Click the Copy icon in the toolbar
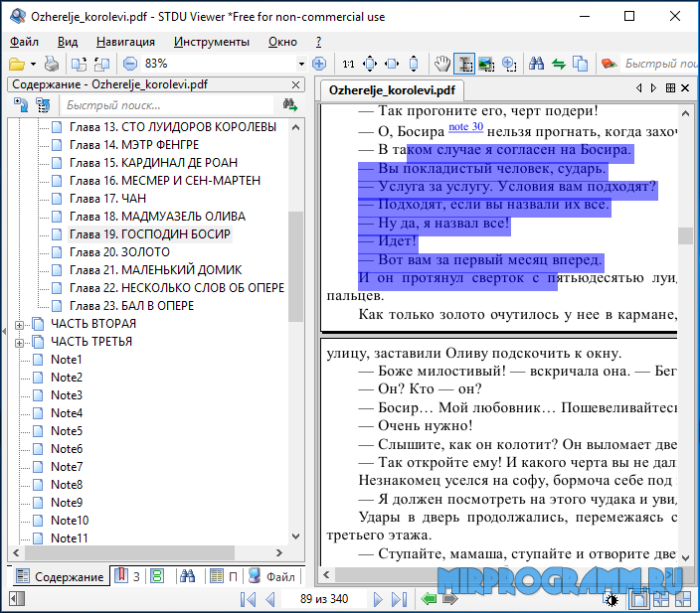The width and height of the screenshot is (700, 613). pyautogui.click(x=580, y=64)
